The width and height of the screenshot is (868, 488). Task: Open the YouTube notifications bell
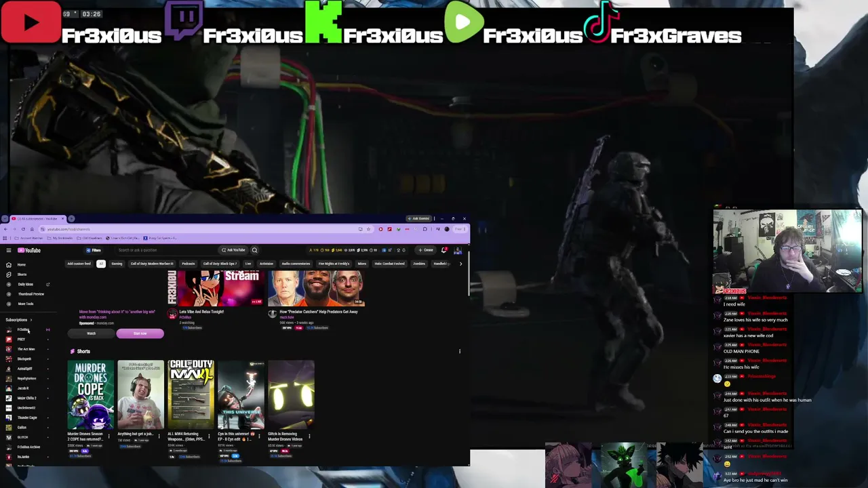click(x=444, y=250)
